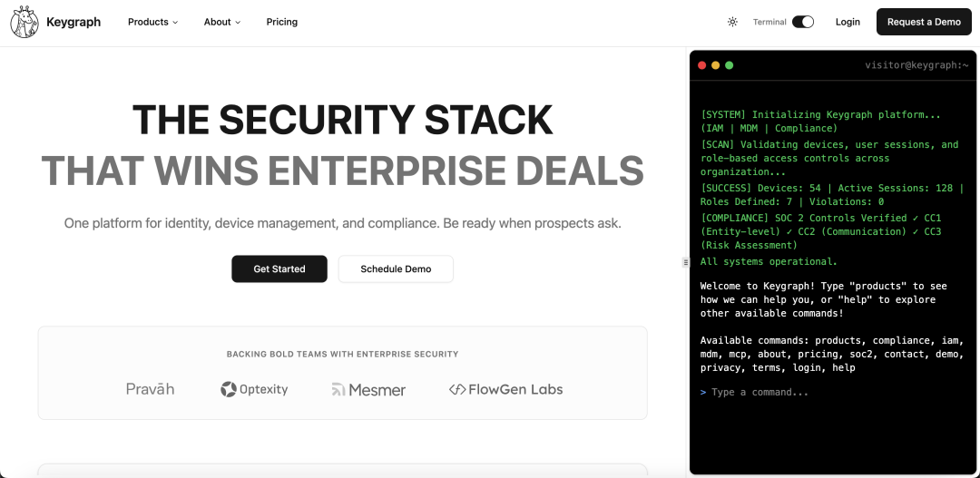Click the terminal panel resize handle
The height and width of the screenshot is (478, 980).
click(686, 262)
